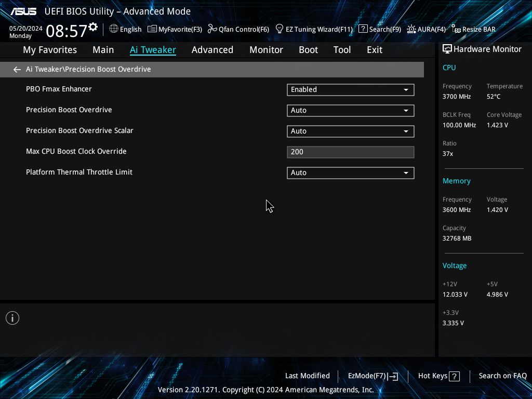Switch to My Favorites tab
532x399 pixels.
pos(50,50)
